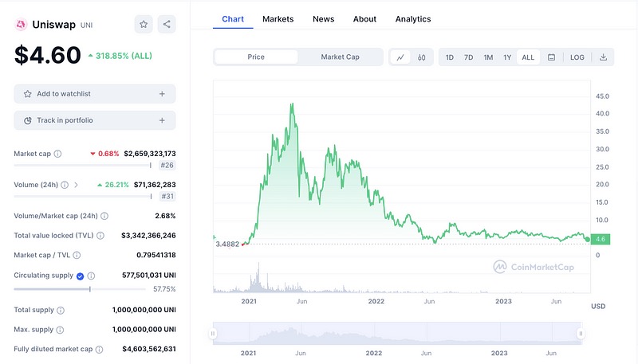Select the line chart type icon
Screen dimensions: 638x364
pyautogui.click(x=400, y=57)
